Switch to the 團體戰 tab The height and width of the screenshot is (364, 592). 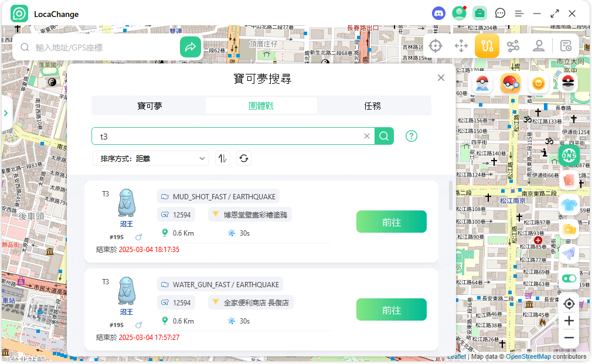pyautogui.click(x=261, y=106)
